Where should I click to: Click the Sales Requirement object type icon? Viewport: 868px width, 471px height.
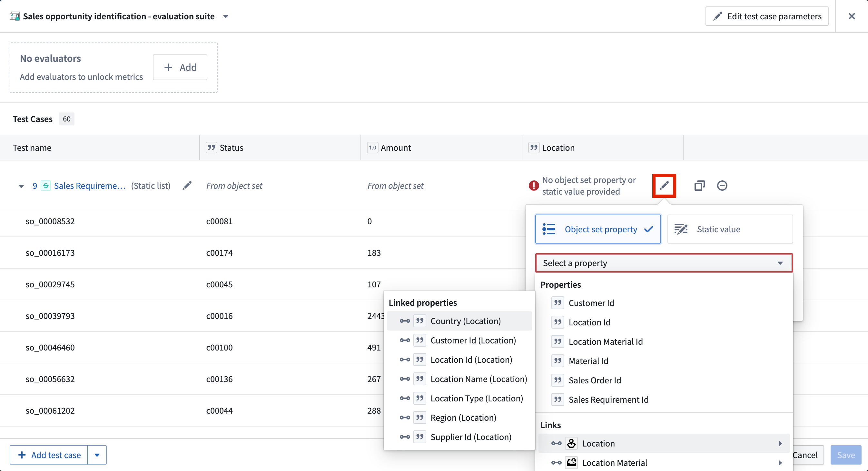[45, 186]
